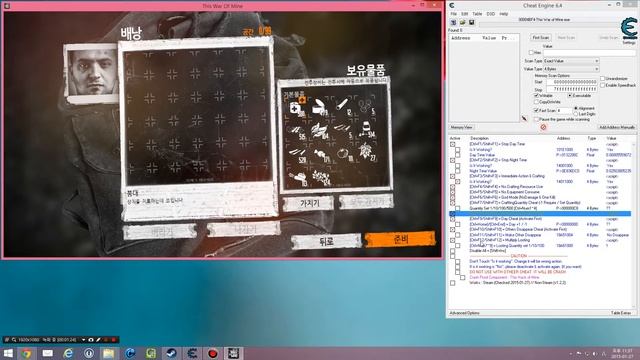Select the highlighted blue row in cheat table
Viewport: 640px width, 360px height.
click(x=540, y=213)
